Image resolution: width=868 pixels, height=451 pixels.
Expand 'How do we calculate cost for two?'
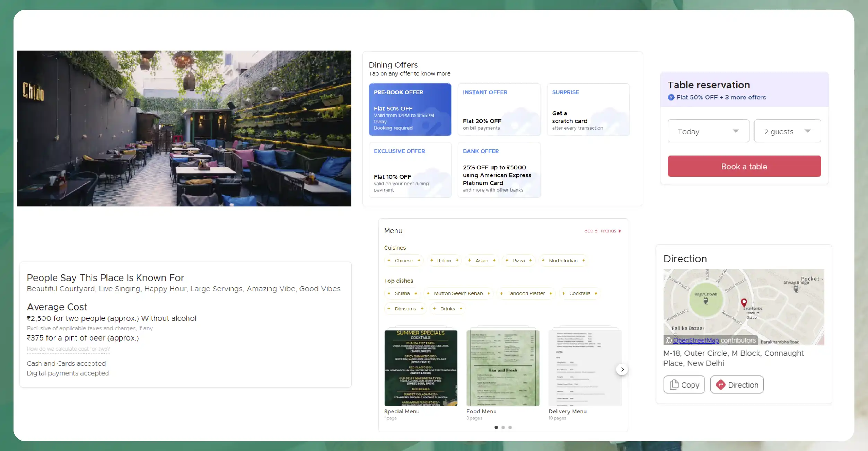pos(68,350)
